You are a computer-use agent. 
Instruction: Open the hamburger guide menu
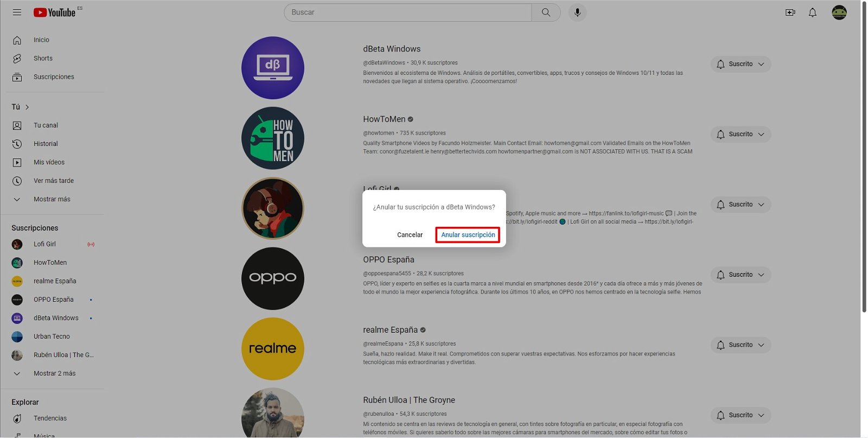coord(17,12)
